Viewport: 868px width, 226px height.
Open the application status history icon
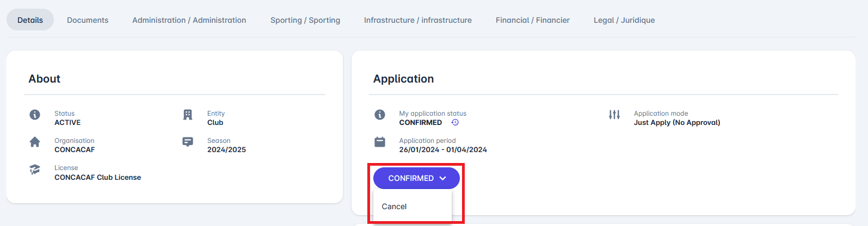tap(455, 123)
